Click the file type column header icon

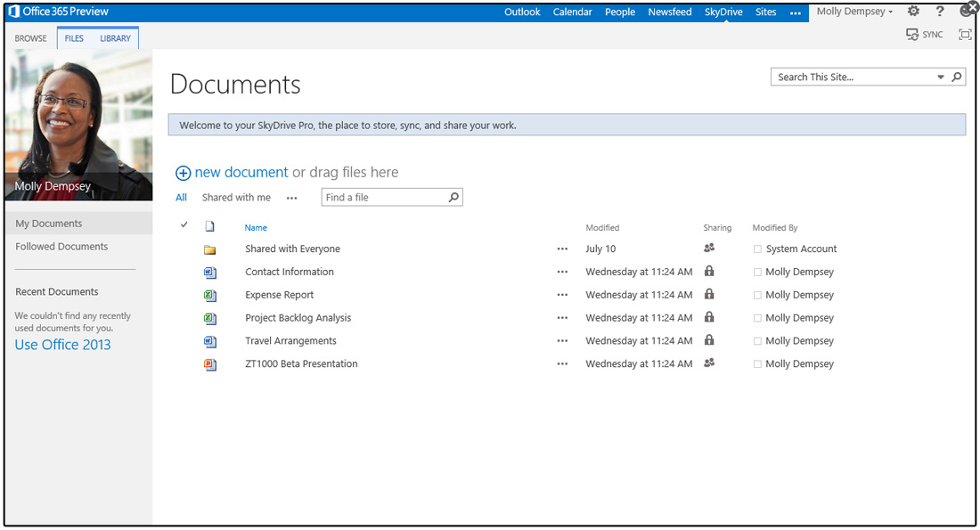(x=210, y=226)
